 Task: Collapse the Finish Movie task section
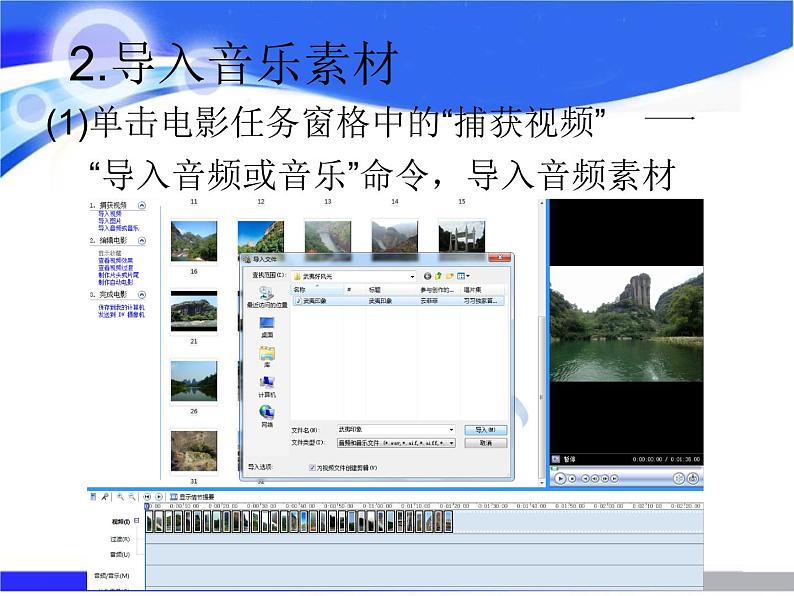tap(141, 295)
